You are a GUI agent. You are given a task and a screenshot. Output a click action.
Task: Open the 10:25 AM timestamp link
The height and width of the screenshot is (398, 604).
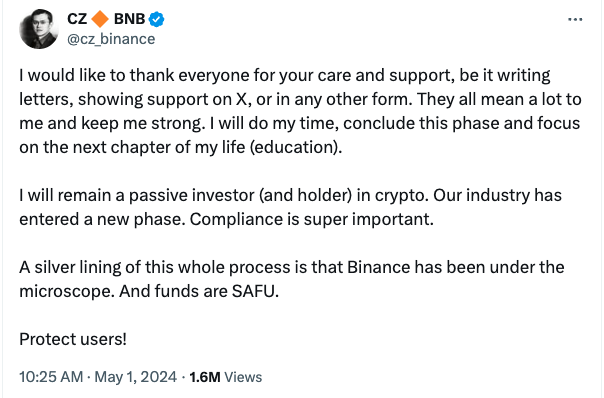click(51, 377)
